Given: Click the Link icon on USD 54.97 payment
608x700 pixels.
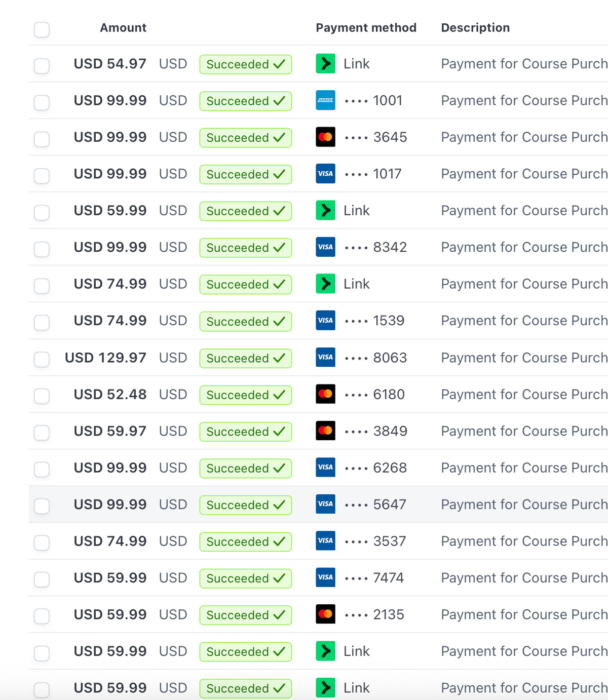Looking at the screenshot, I should click(x=325, y=64).
